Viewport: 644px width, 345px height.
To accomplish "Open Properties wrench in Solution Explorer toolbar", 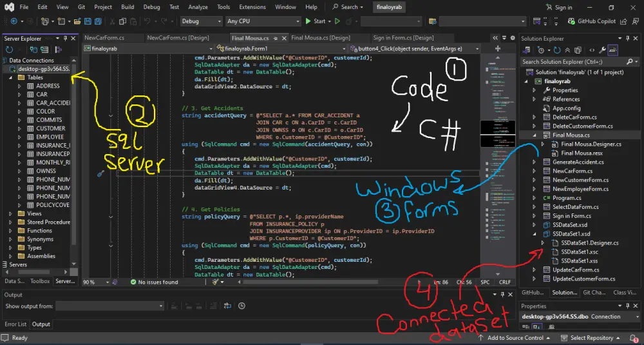I will pyautogui.click(x=602, y=50).
